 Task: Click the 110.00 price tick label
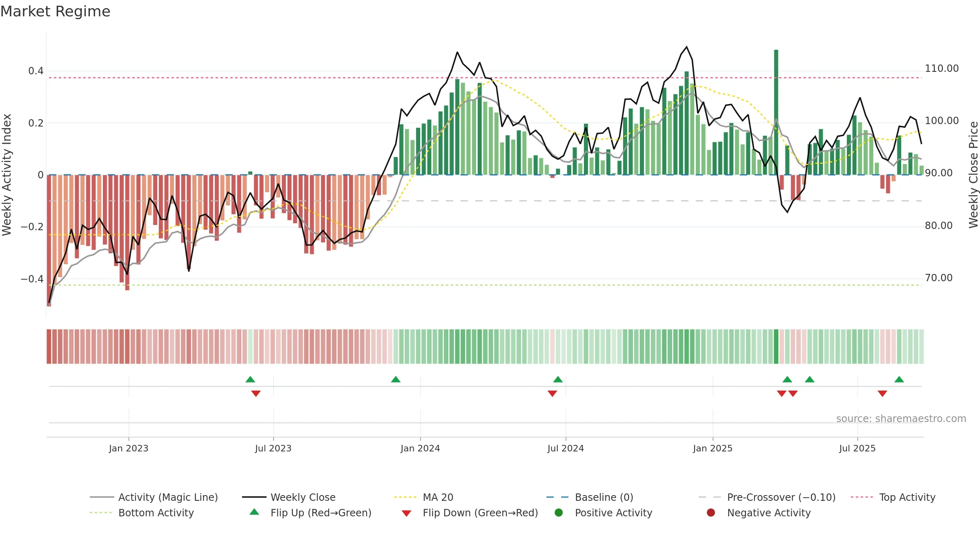tap(942, 69)
